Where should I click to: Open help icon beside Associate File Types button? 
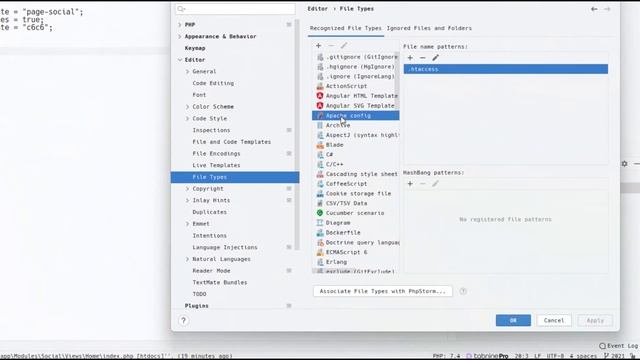click(x=463, y=291)
